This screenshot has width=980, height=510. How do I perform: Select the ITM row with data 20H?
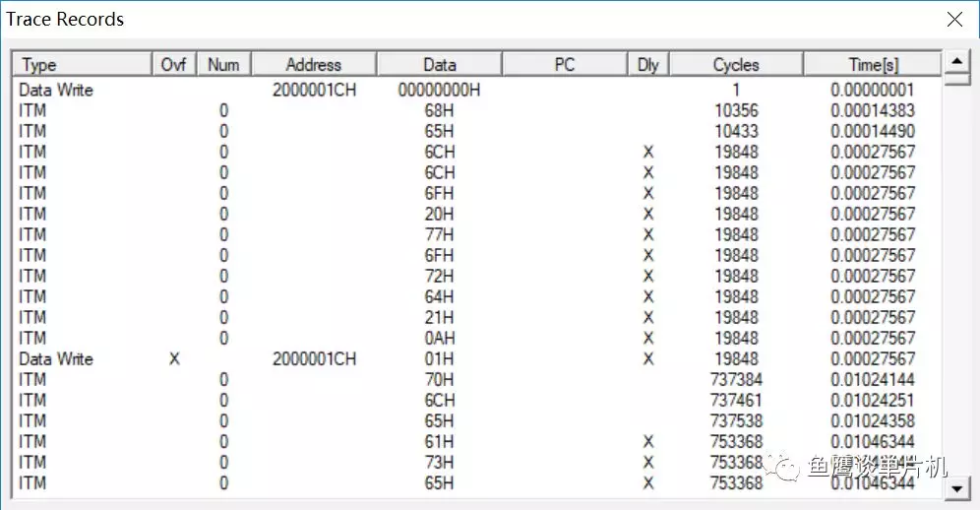pyautogui.click(x=476, y=214)
